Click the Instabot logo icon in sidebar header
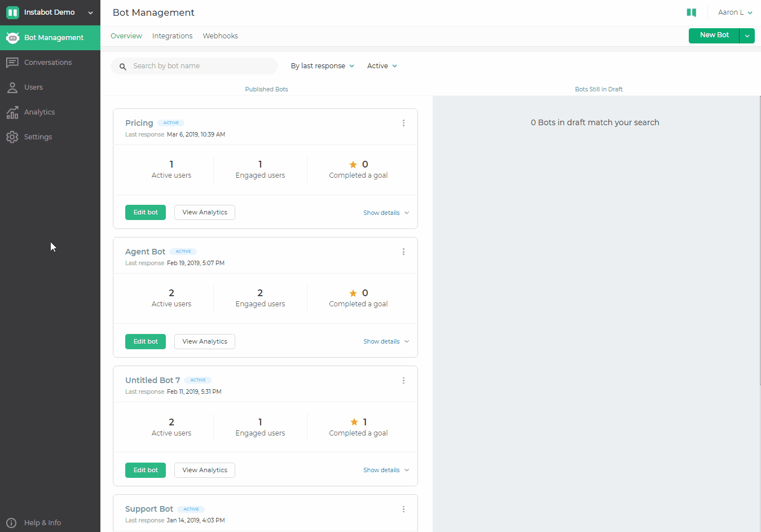761x532 pixels. [12, 12]
